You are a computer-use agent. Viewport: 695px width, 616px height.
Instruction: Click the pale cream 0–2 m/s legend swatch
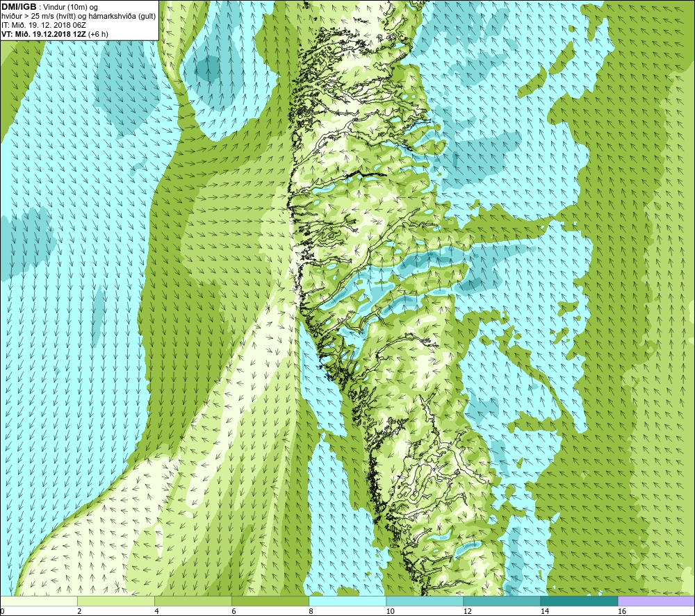(39, 601)
